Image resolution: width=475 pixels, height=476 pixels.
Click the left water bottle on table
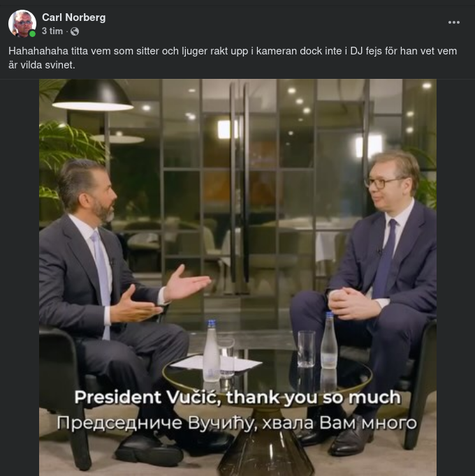tap(211, 351)
